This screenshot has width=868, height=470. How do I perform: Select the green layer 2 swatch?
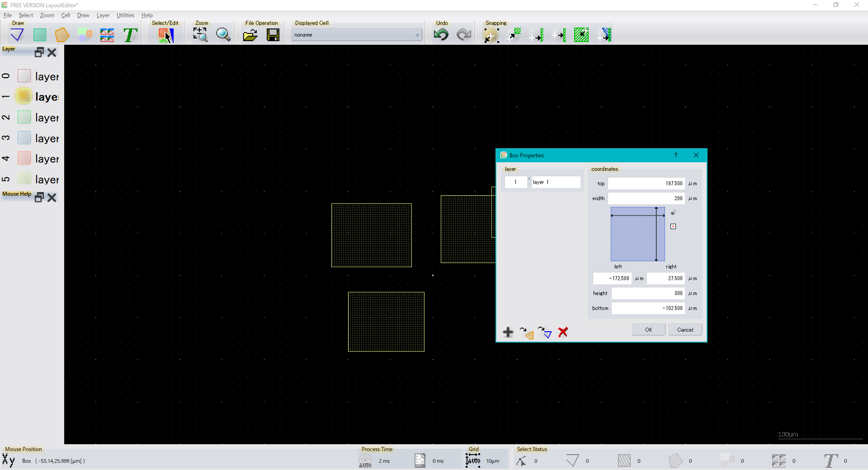click(24, 117)
